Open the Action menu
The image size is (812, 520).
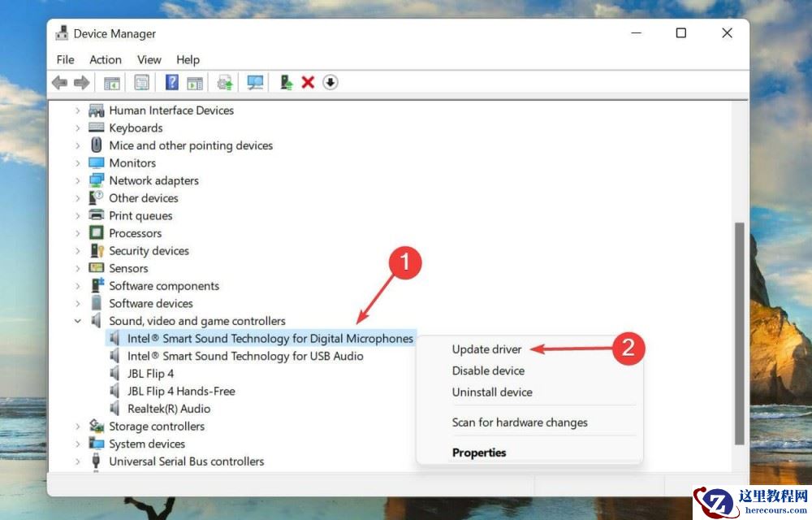106,59
